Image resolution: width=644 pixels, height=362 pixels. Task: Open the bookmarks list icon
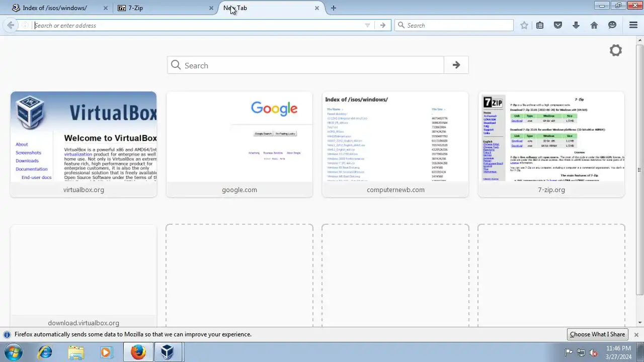540,25
